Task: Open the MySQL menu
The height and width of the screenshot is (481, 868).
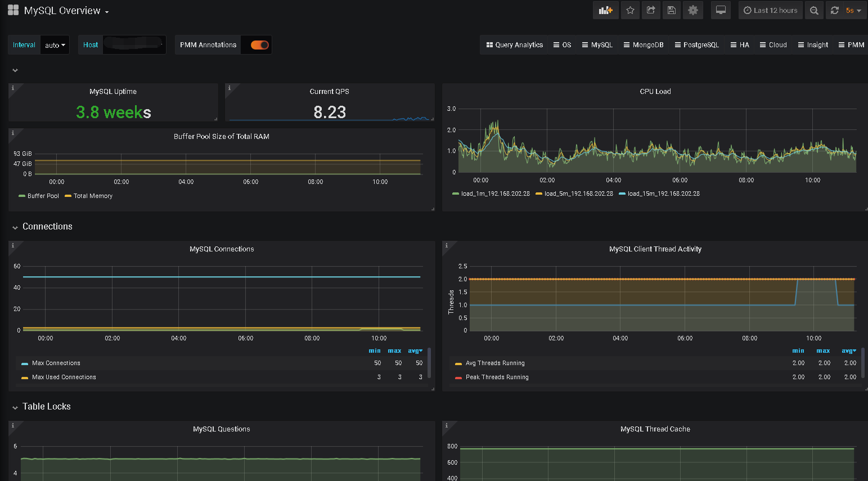Action: tap(597, 45)
